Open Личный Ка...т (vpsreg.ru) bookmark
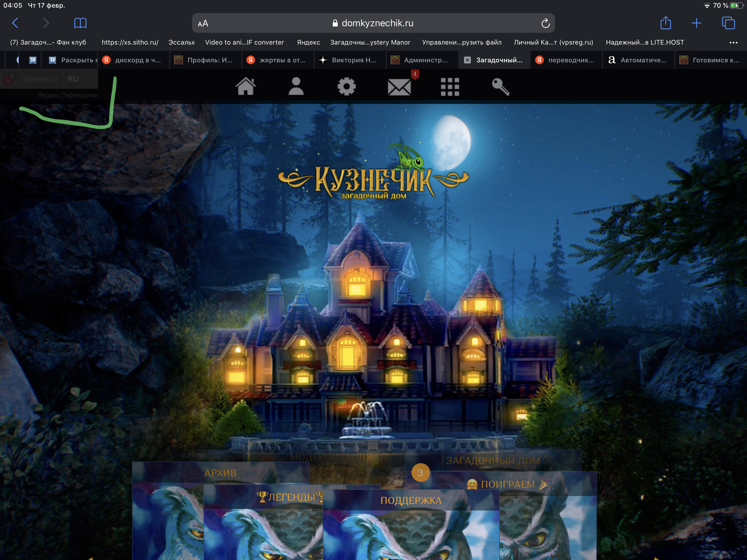747x560 pixels. (553, 43)
